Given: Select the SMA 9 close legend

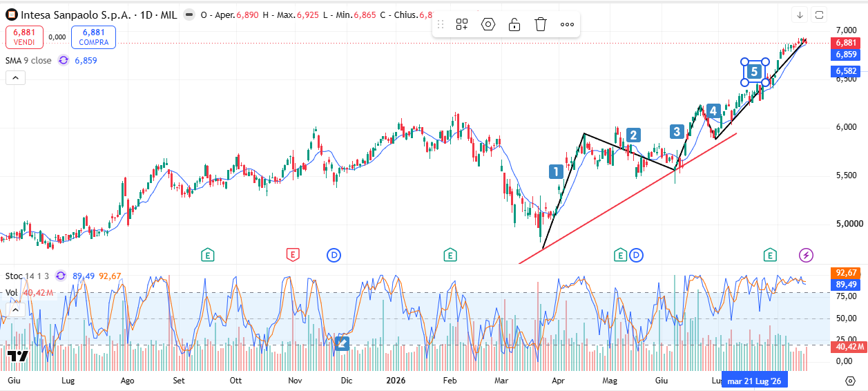Looking at the screenshot, I should 28,60.
